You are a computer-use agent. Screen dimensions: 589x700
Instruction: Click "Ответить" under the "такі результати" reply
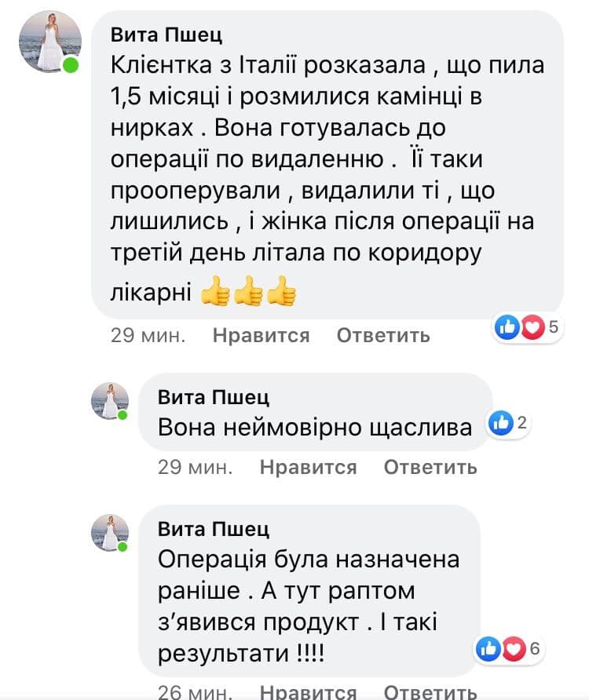pyautogui.click(x=430, y=691)
